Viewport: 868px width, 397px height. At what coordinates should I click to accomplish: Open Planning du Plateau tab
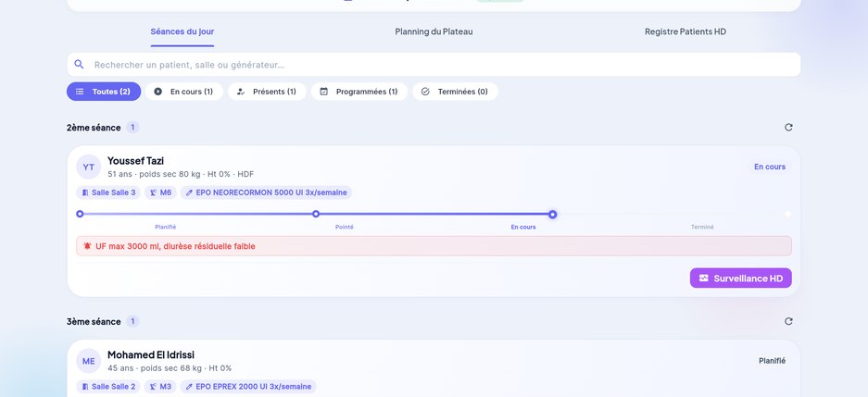[434, 31]
